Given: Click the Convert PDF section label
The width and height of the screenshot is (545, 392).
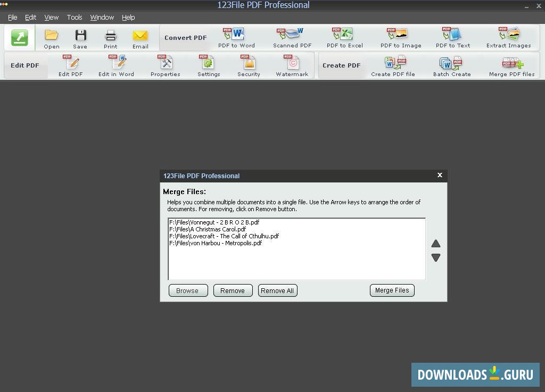Looking at the screenshot, I should pyautogui.click(x=185, y=38).
